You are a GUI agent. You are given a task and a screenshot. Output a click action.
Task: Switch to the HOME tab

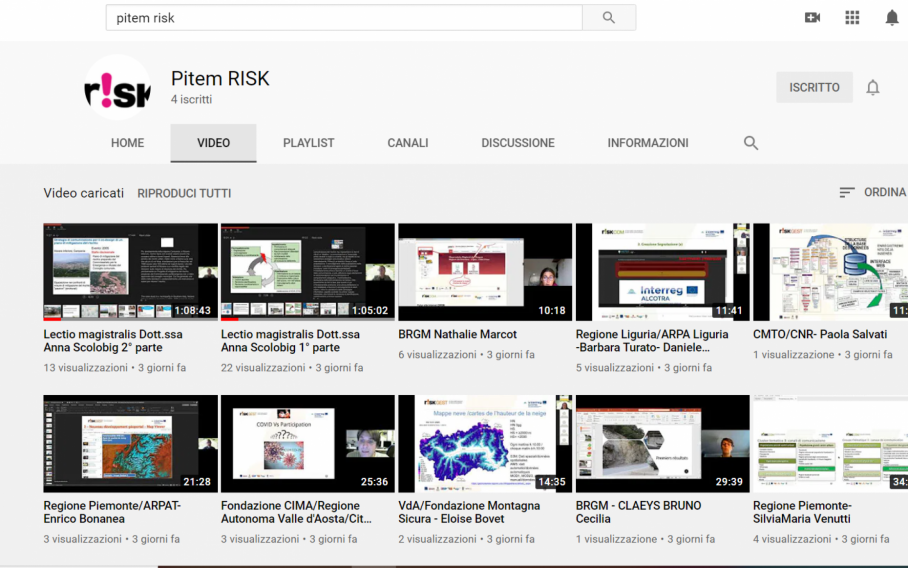(x=127, y=143)
